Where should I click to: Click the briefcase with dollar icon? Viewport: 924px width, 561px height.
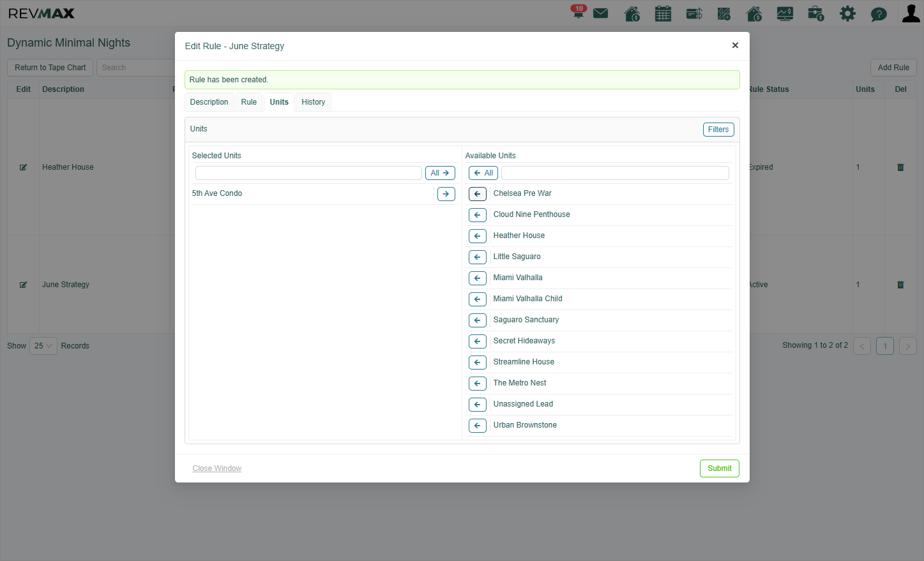pos(815,13)
